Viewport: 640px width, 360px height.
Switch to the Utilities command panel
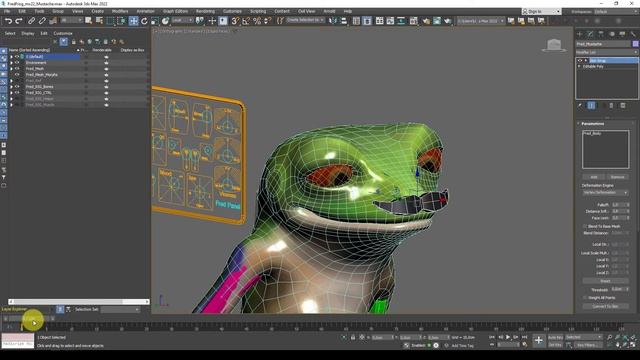[633, 34]
